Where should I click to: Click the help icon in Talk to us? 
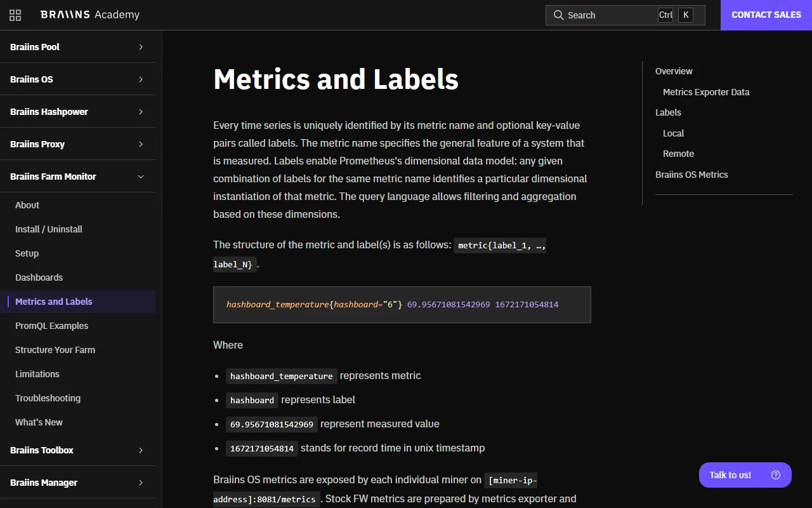pyautogui.click(x=776, y=475)
